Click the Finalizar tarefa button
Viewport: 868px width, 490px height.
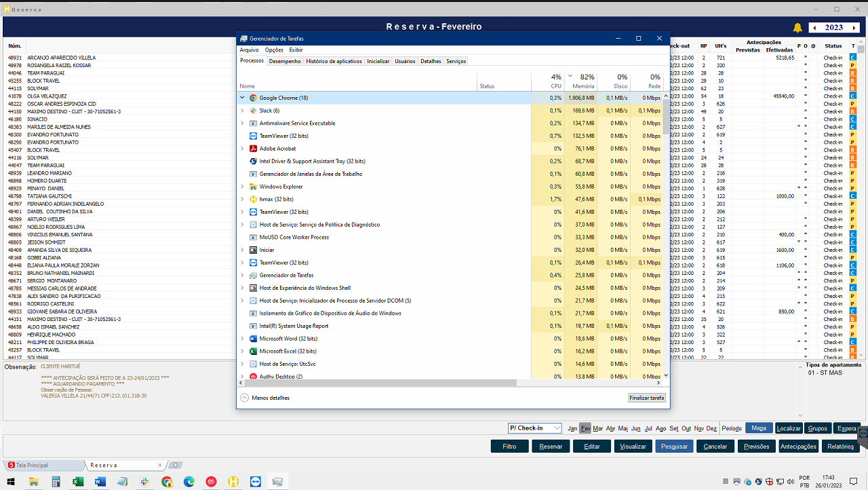click(646, 398)
